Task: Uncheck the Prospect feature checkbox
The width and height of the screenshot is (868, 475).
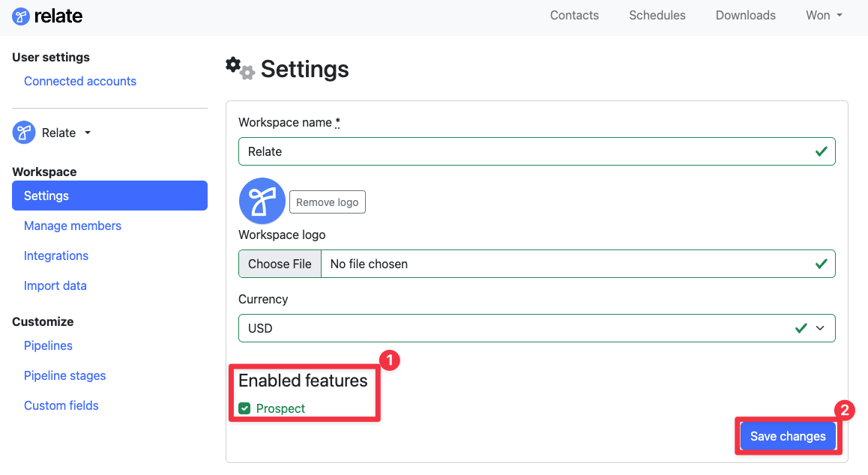Action: pos(244,408)
